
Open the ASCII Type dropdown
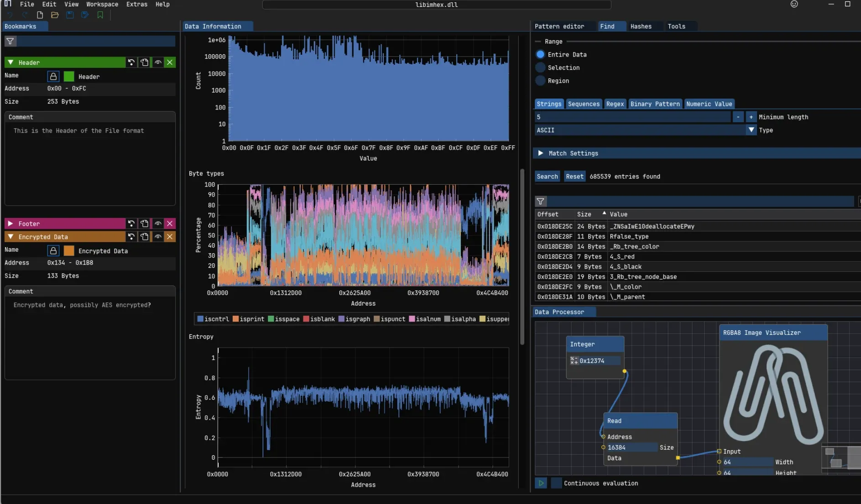pyautogui.click(x=751, y=130)
